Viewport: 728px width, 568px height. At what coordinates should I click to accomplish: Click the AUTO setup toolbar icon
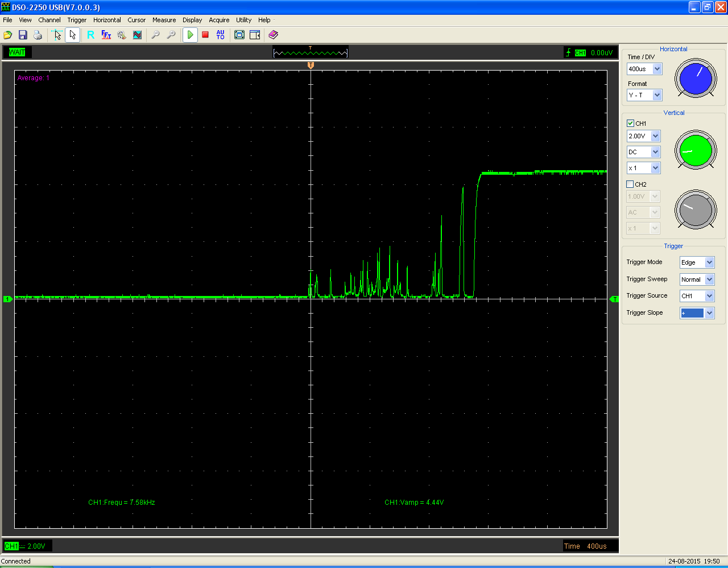(221, 35)
